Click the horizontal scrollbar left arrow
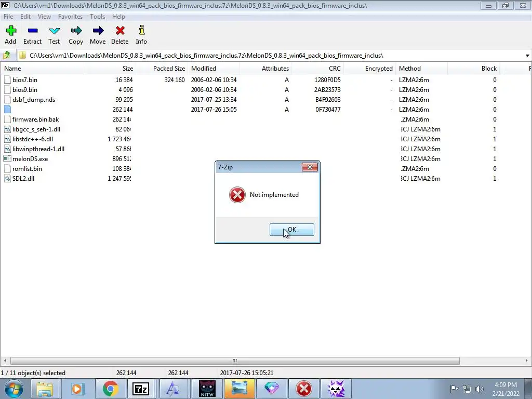532x399 pixels. pos(5,361)
